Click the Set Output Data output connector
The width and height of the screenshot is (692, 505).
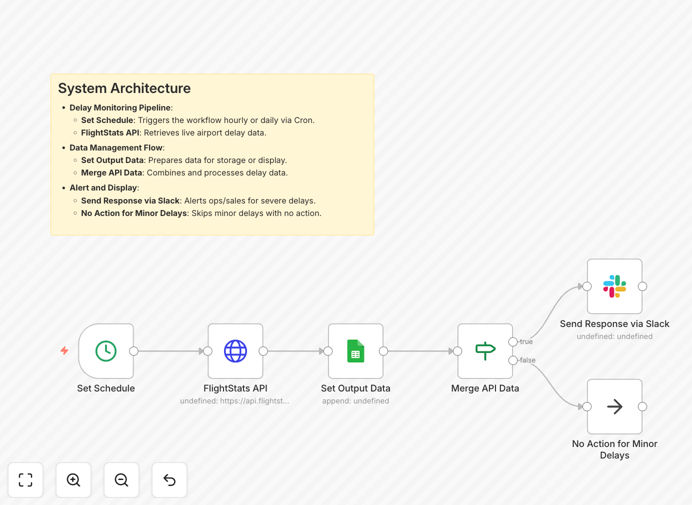(383, 351)
